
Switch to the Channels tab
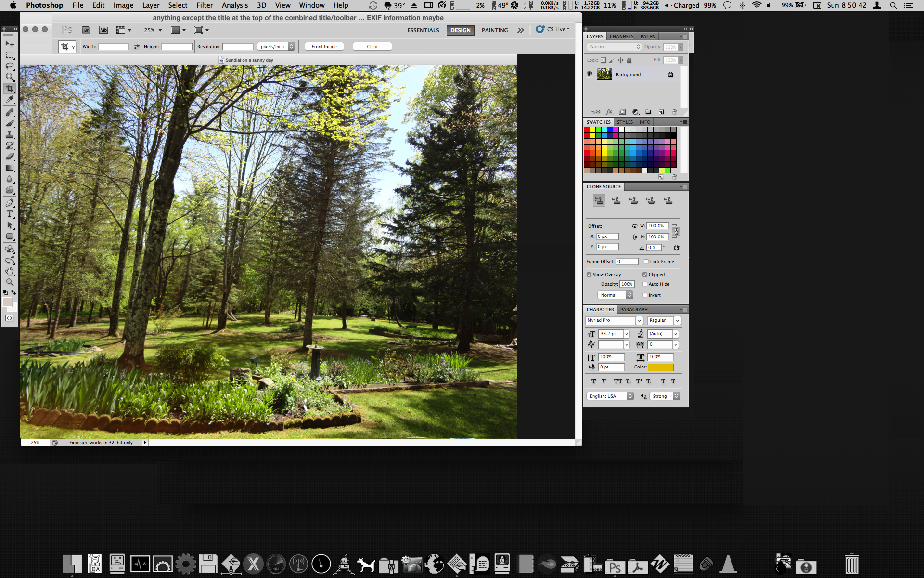621,37
